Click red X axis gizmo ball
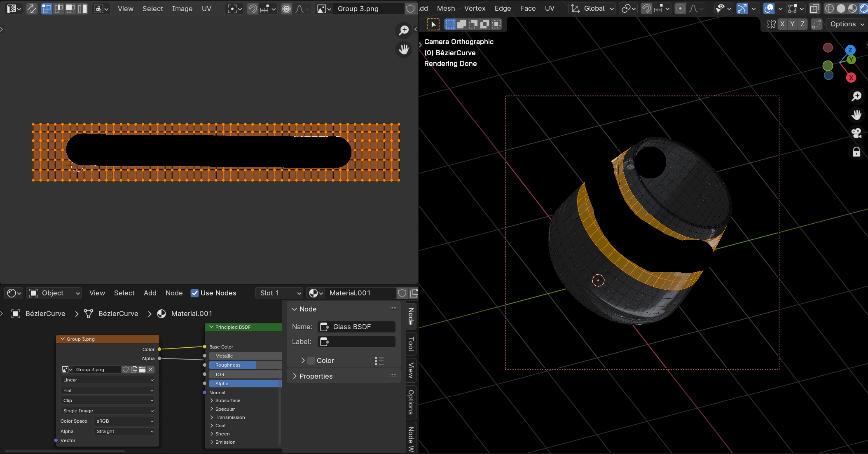 [x=851, y=78]
